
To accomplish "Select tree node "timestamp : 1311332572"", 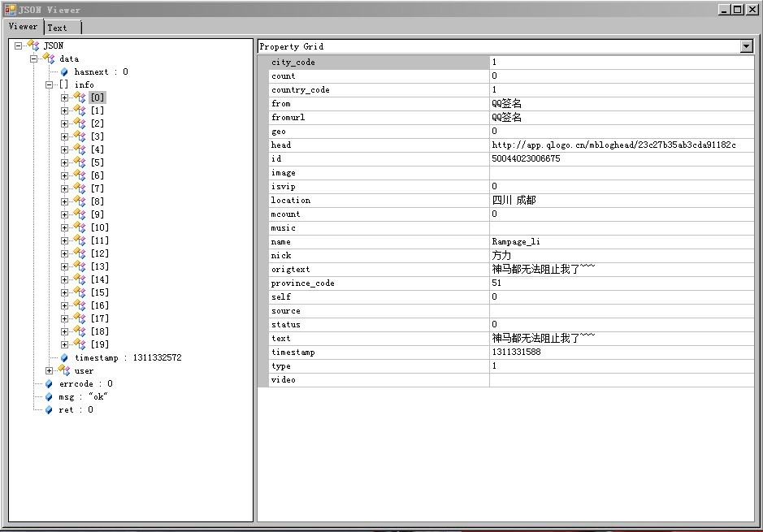I will click(x=128, y=357).
